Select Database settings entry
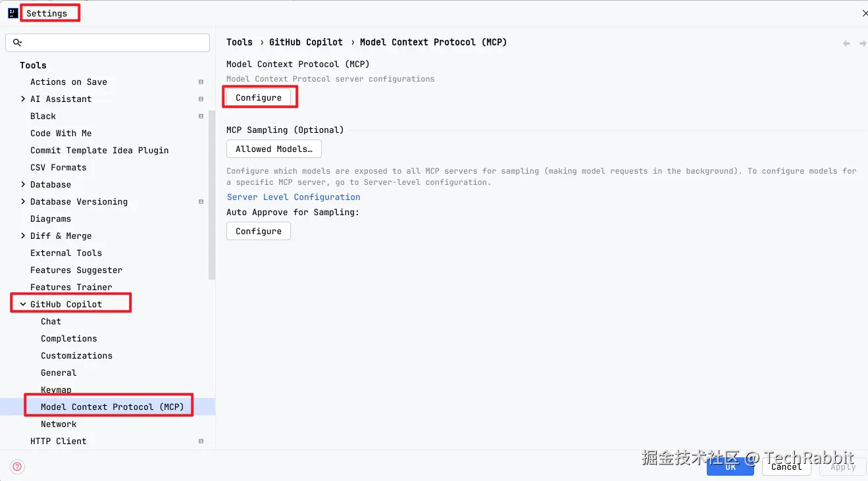The image size is (868, 481). (51, 185)
